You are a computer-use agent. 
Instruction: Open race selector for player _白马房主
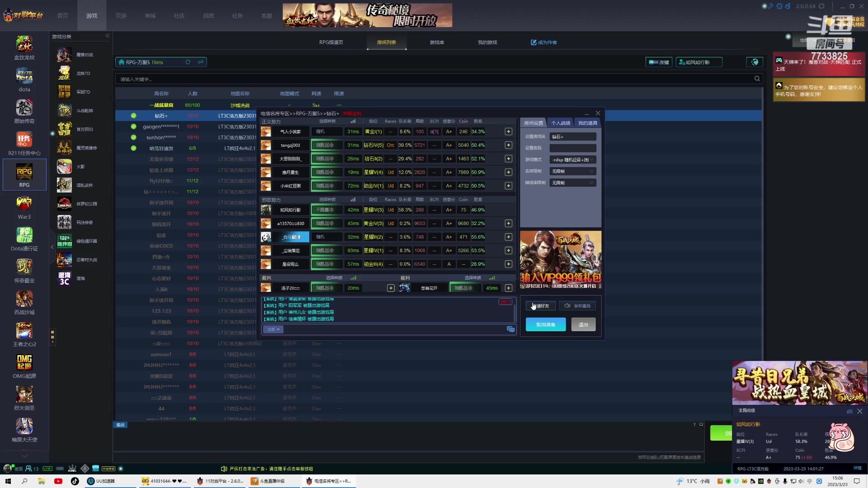(x=326, y=237)
